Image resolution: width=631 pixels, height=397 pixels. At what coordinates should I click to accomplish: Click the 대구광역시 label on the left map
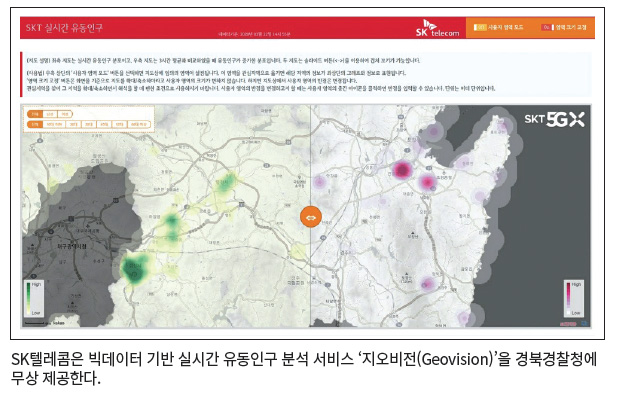pos(72,246)
